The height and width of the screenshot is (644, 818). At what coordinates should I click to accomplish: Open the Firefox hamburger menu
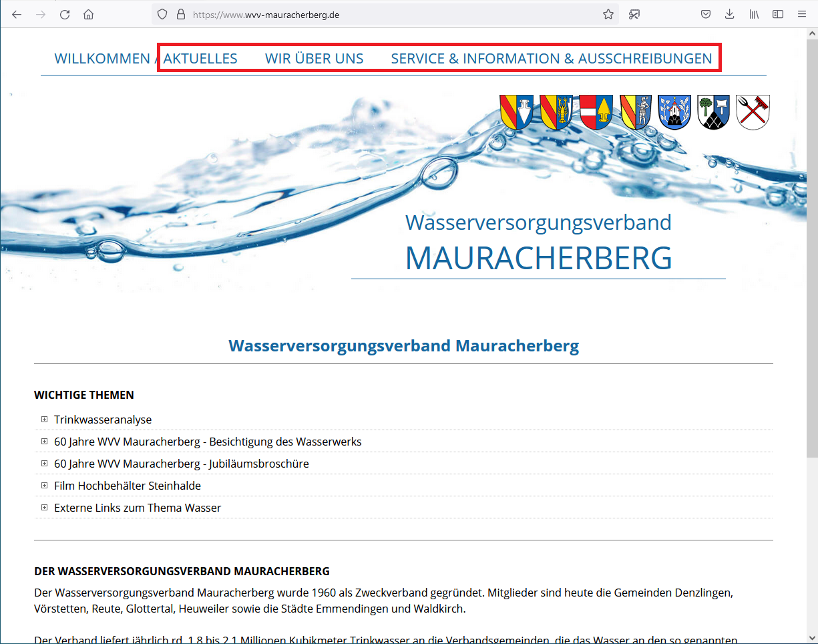click(x=801, y=14)
